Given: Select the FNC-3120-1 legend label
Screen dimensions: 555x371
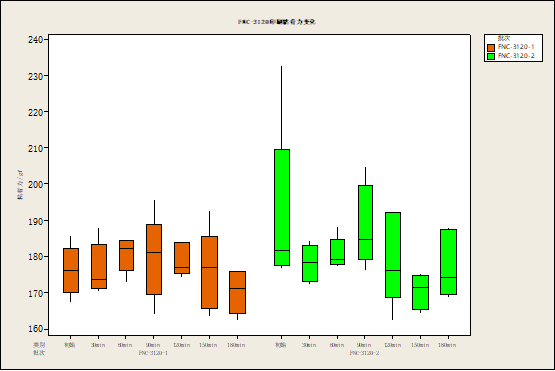Looking at the screenshot, I should point(516,47).
